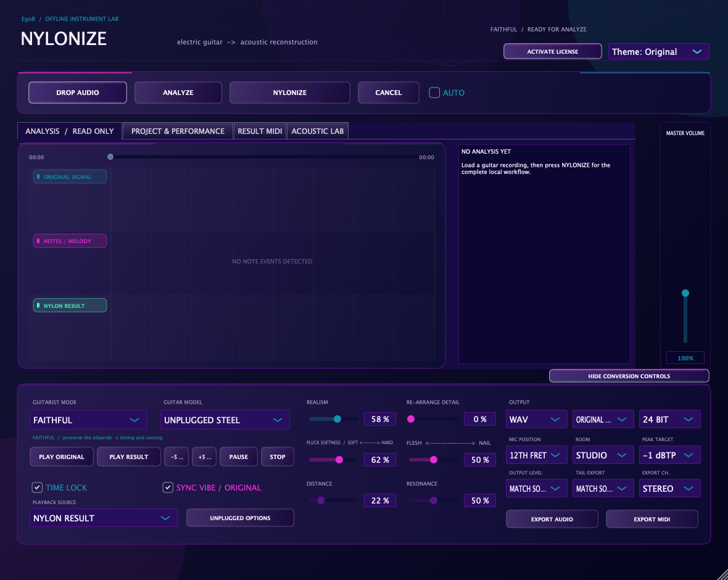The height and width of the screenshot is (580, 728).
Task: Open the PROJECT & PERFORMANCE tab
Action: 178,131
